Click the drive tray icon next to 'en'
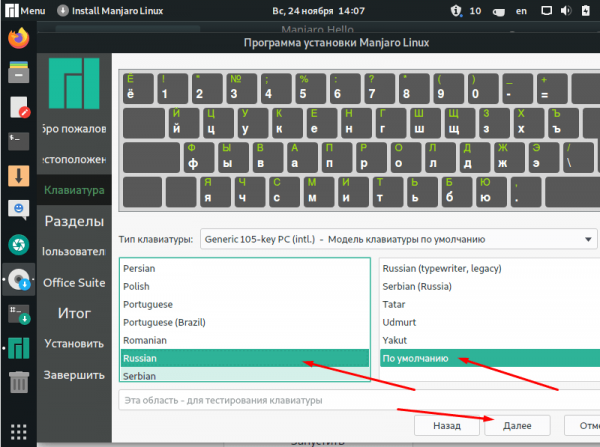 click(x=499, y=12)
